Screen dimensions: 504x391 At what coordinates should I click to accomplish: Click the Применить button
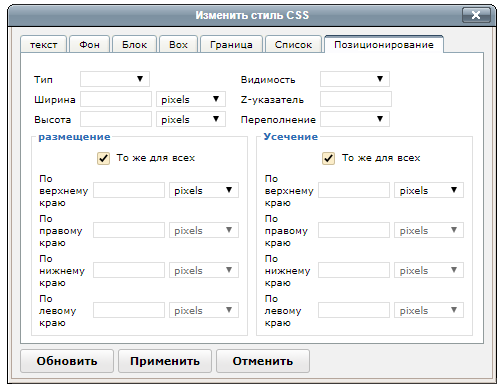click(165, 361)
